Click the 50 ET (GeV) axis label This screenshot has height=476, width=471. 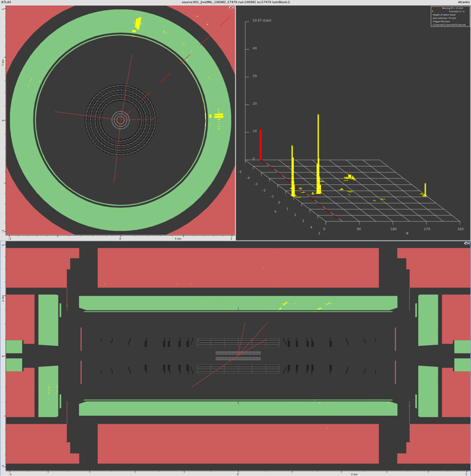point(261,21)
